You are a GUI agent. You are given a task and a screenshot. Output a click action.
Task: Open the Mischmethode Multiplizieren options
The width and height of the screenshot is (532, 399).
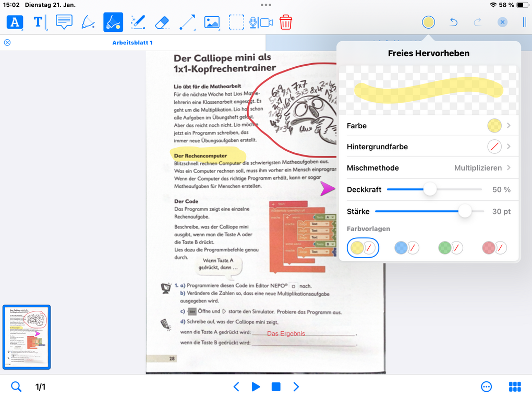tap(429, 167)
